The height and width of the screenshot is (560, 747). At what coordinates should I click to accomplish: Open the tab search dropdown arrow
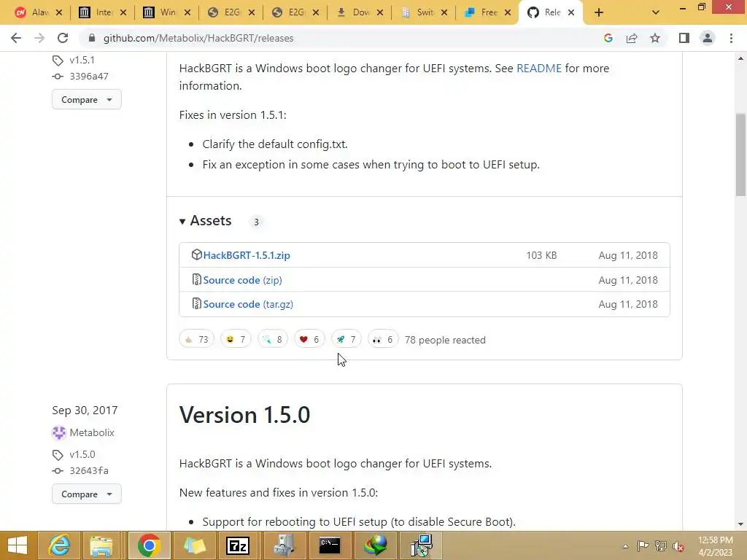(x=656, y=13)
